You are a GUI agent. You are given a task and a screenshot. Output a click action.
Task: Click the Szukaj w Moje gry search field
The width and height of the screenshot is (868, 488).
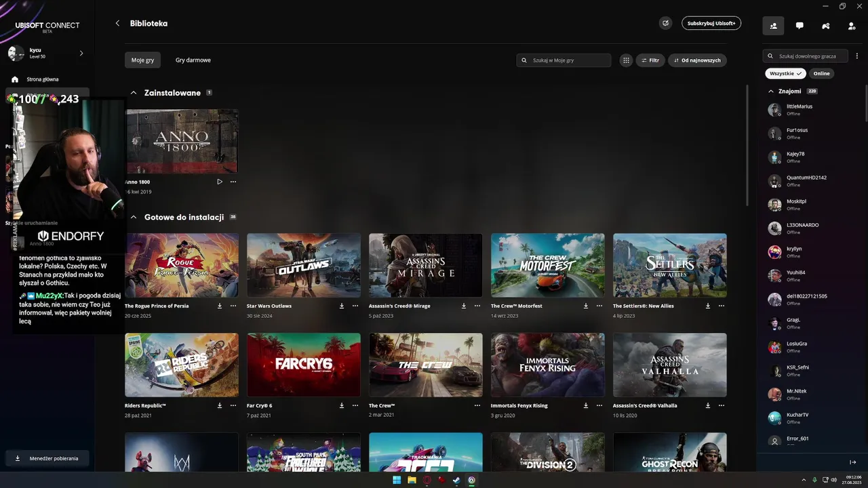[x=564, y=60]
